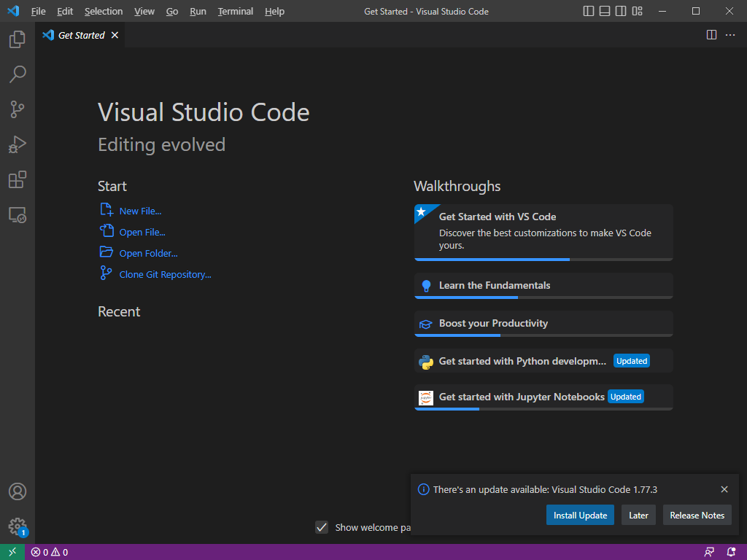Open the Manage gear icon
Image resolution: width=747 pixels, height=560 pixels.
[18, 526]
